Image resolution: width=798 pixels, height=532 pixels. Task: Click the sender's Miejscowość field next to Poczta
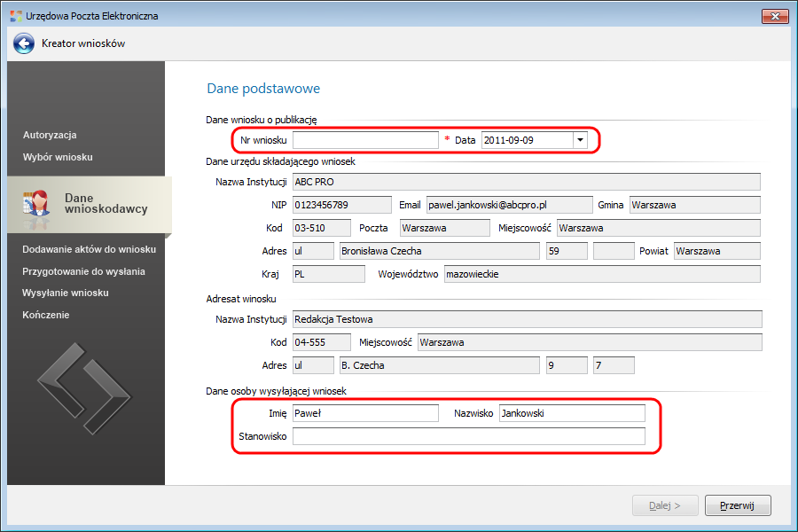tap(659, 228)
